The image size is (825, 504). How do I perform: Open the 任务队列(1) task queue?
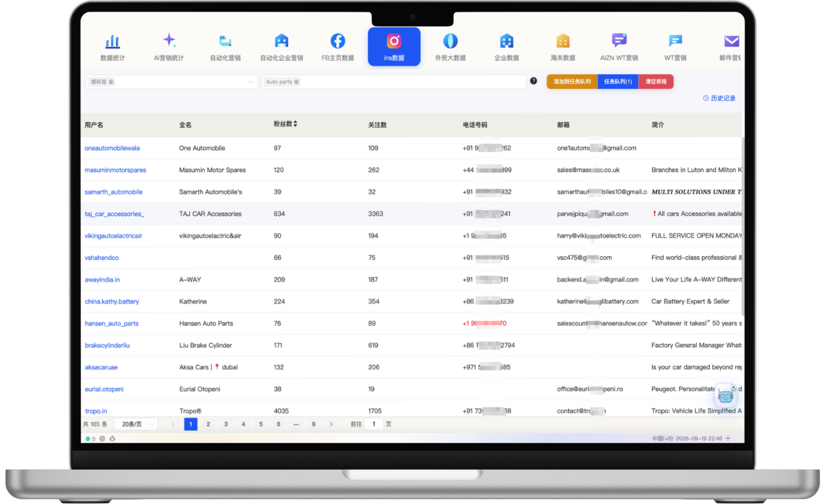[618, 82]
